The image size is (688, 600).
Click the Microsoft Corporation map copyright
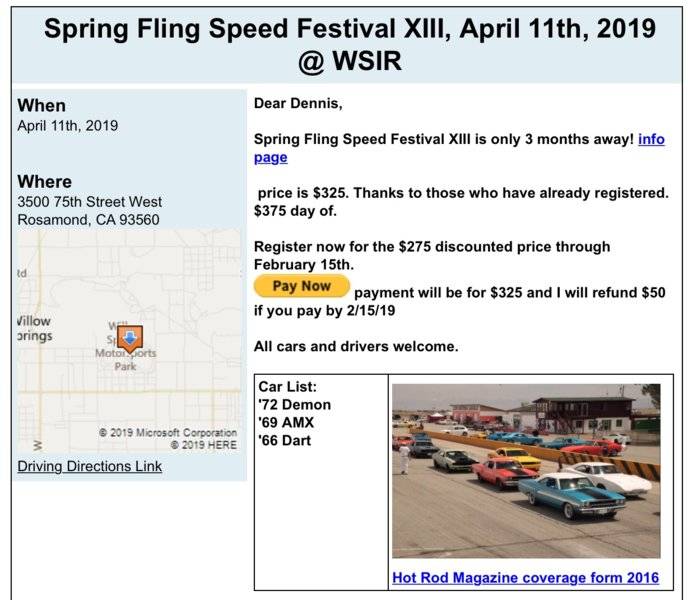(168, 433)
